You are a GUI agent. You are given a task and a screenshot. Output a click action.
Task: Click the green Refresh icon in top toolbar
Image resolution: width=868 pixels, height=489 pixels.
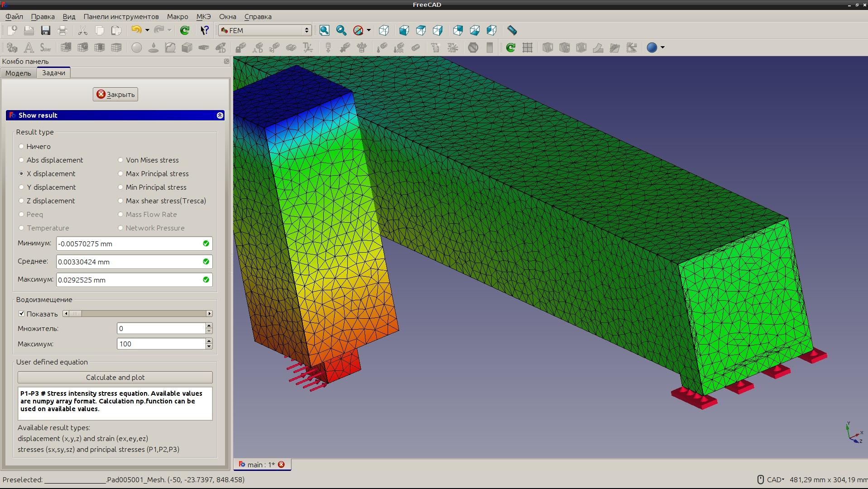[185, 30]
